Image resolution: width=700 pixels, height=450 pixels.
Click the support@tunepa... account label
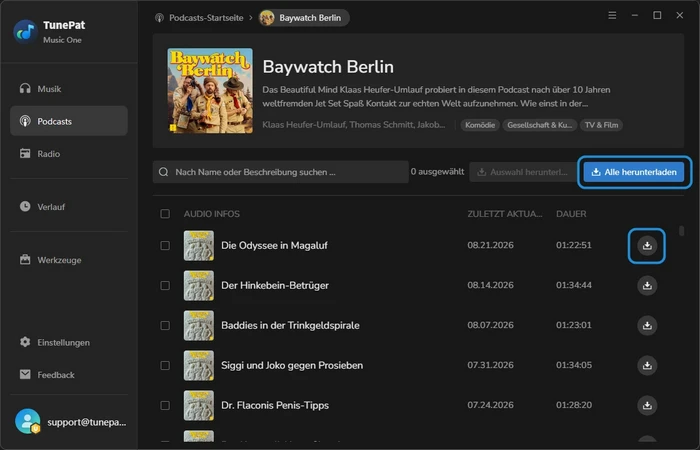pyautogui.click(x=87, y=422)
